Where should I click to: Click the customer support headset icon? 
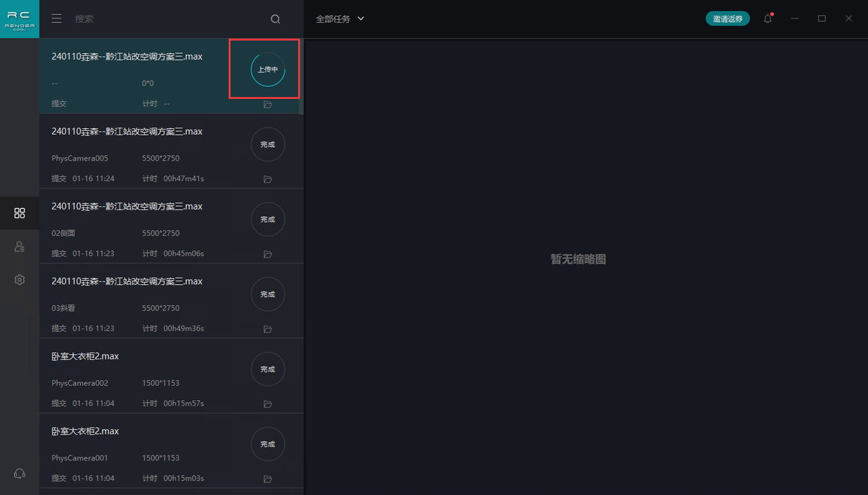(x=20, y=473)
